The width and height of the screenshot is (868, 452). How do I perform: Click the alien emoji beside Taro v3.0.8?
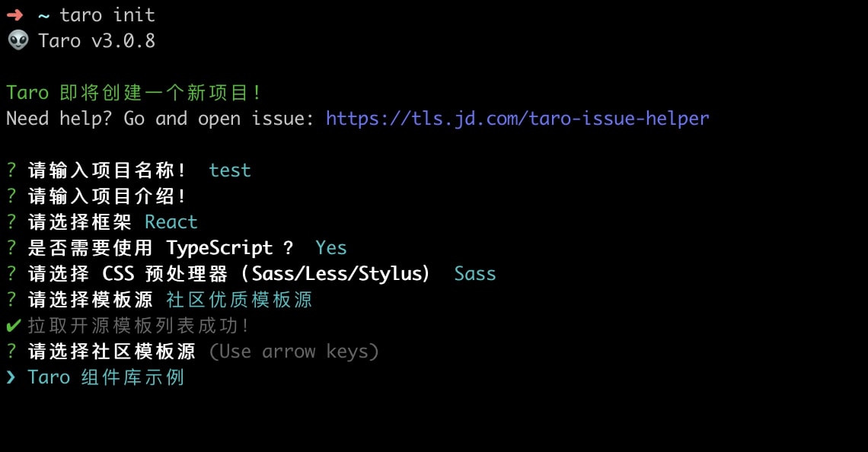pos(18,40)
